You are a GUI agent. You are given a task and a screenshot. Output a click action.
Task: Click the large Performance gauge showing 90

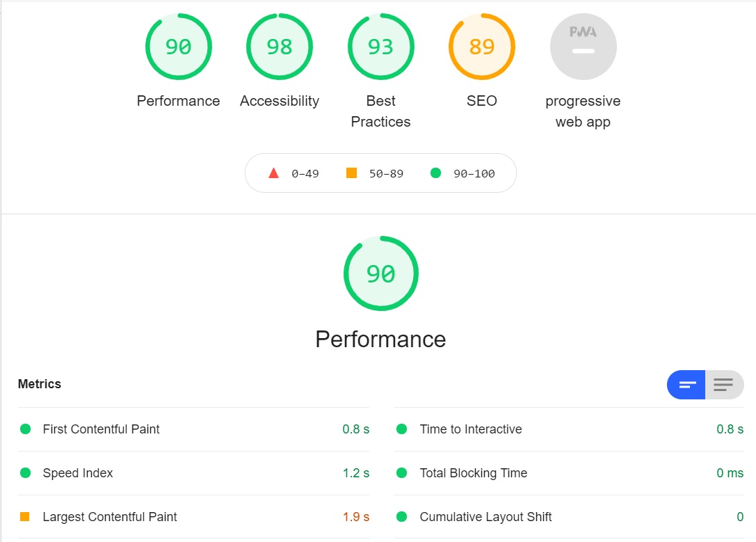[x=380, y=273]
